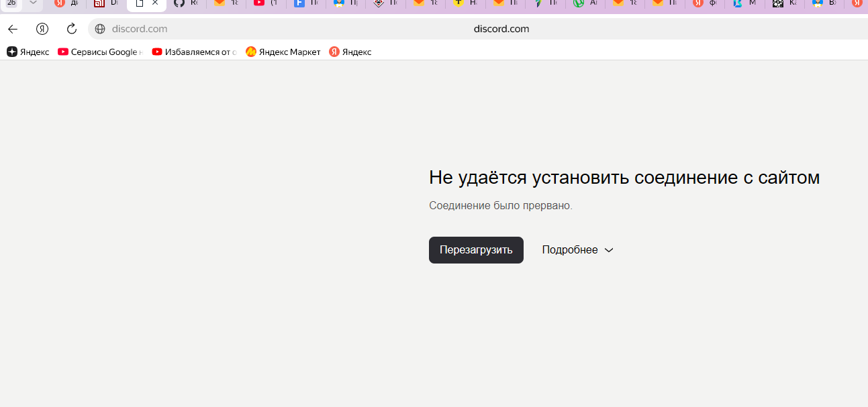Expand the tab list dropdown chevron

[x=33, y=3]
